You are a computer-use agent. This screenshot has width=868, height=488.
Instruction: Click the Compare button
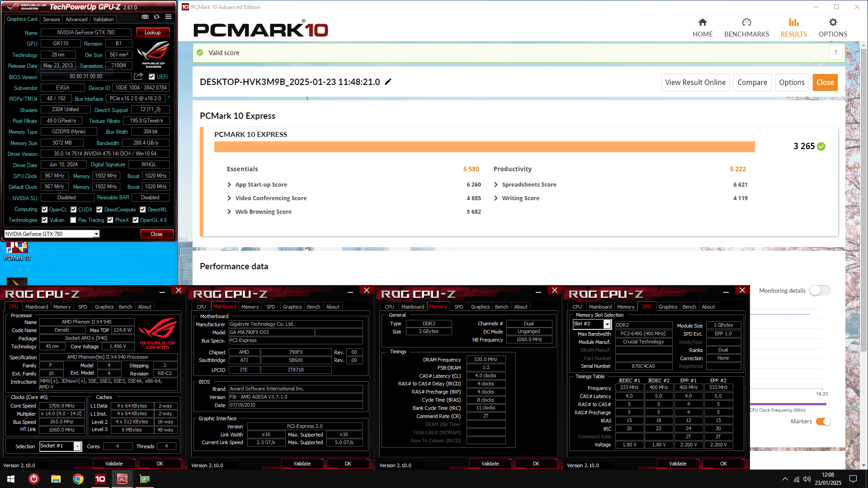(x=752, y=82)
